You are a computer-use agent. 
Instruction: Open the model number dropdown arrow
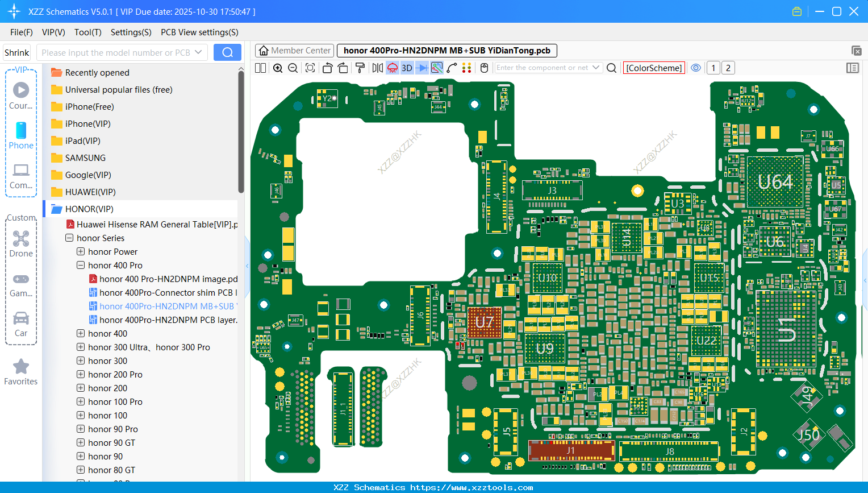[x=198, y=52]
